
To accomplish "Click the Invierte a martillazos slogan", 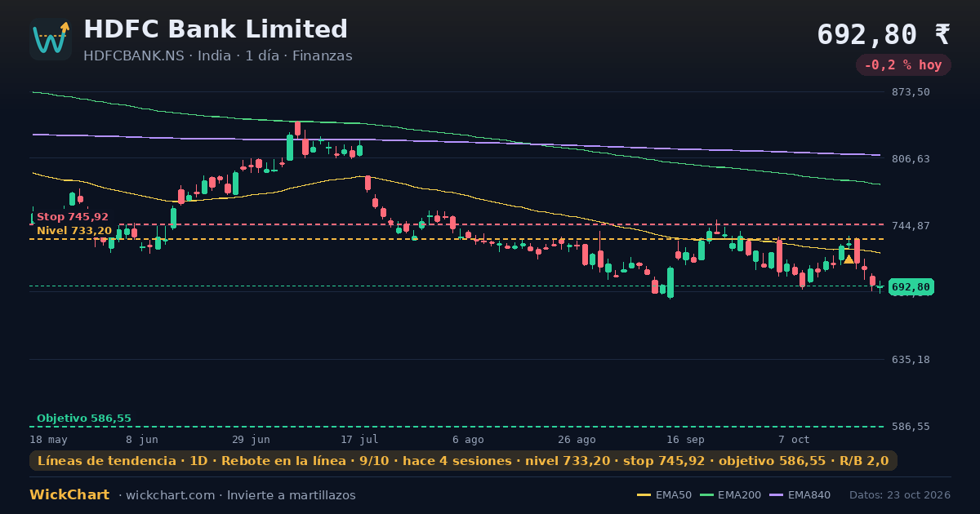I will (292, 495).
